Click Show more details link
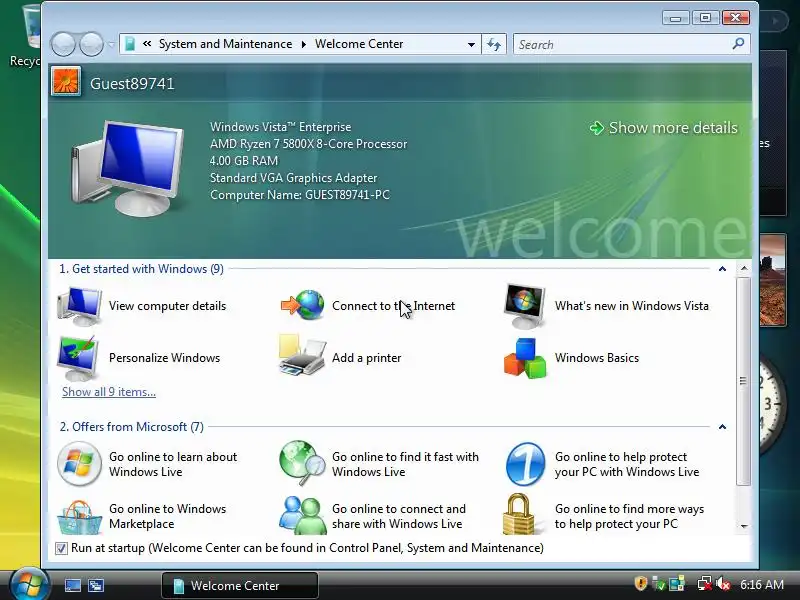 [x=664, y=128]
